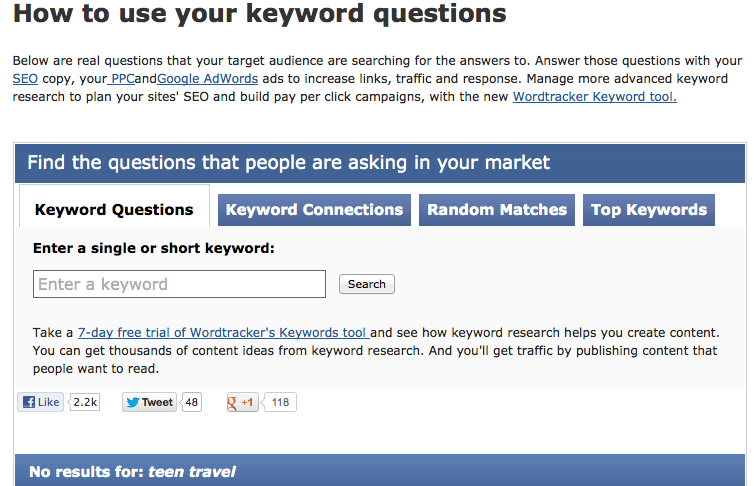This screenshot has width=754, height=486.
Task: Click the Google +1 icon button
Action: [242, 402]
